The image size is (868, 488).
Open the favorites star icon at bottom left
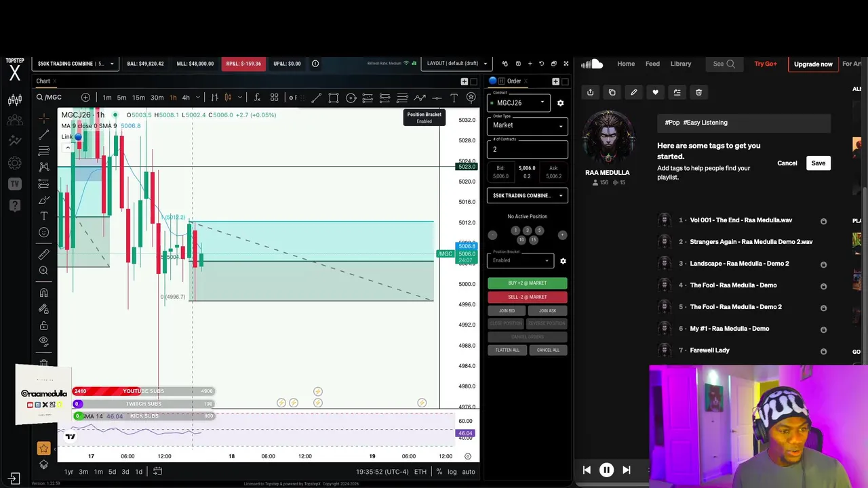pos(44,448)
